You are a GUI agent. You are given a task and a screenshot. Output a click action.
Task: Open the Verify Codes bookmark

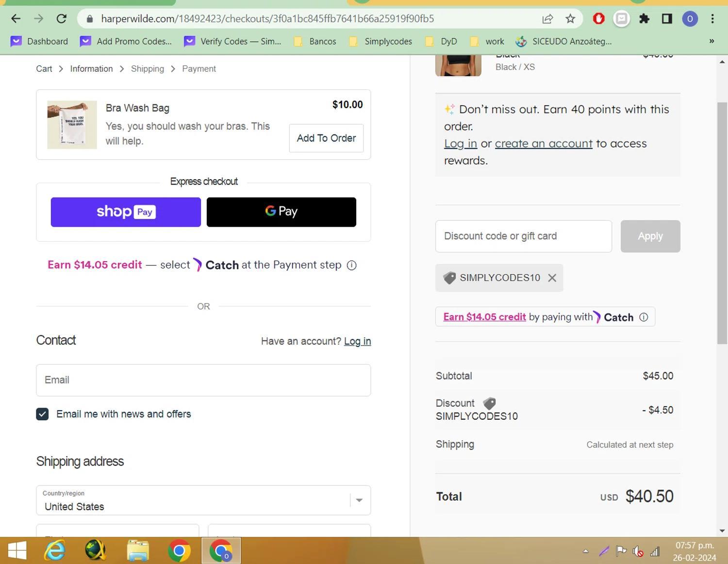click(232, 41)
